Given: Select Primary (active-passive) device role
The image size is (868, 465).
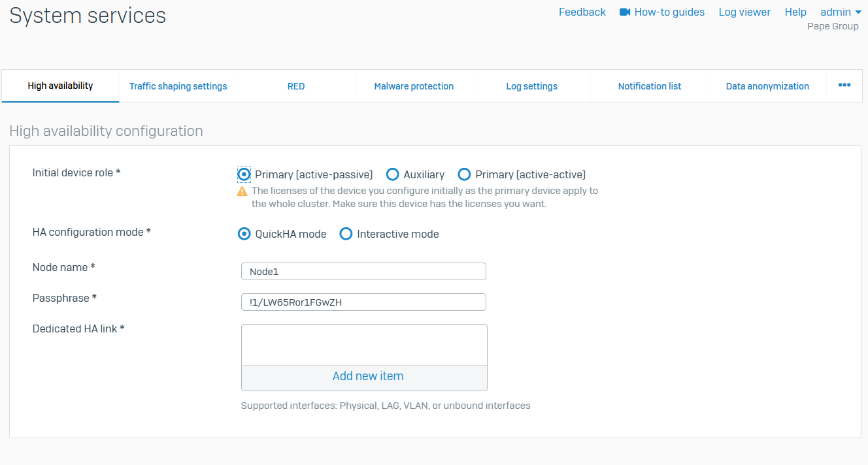Looking at the screenshot, I should (x=244, y=174).
